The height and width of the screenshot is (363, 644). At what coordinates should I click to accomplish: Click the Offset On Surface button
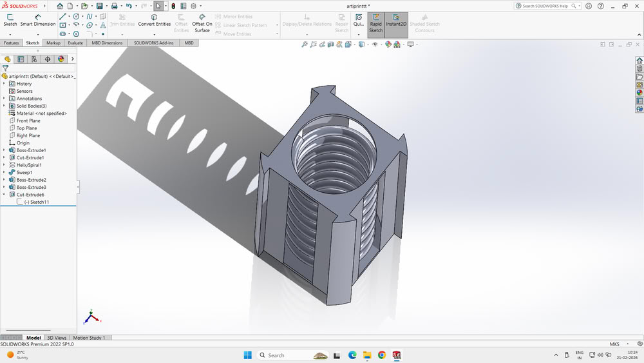202,23
